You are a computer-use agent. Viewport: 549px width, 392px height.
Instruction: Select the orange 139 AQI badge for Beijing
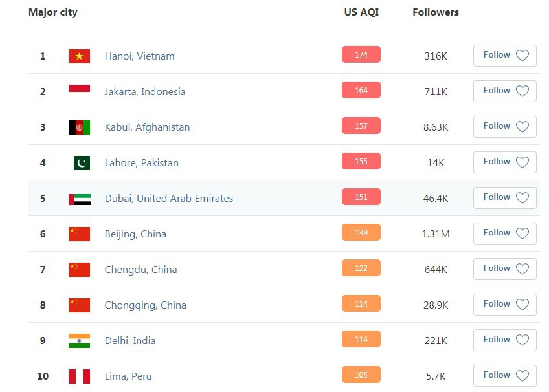[361, 232]
